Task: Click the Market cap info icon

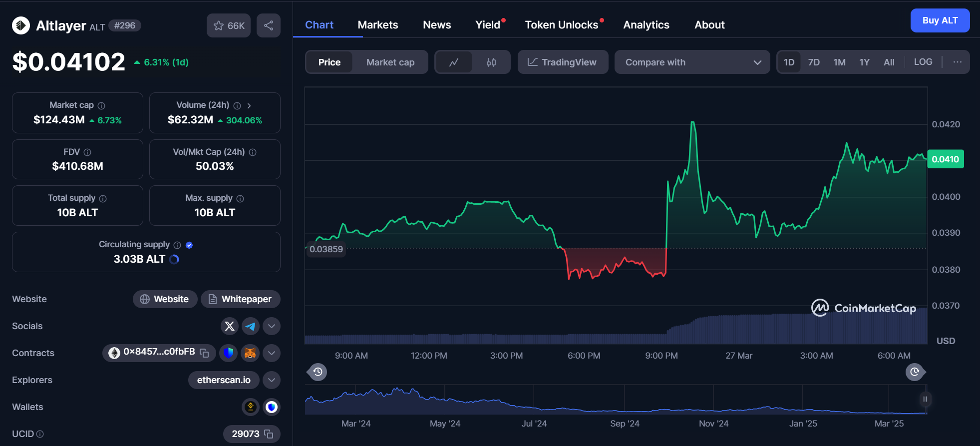Action: [101, 105]
